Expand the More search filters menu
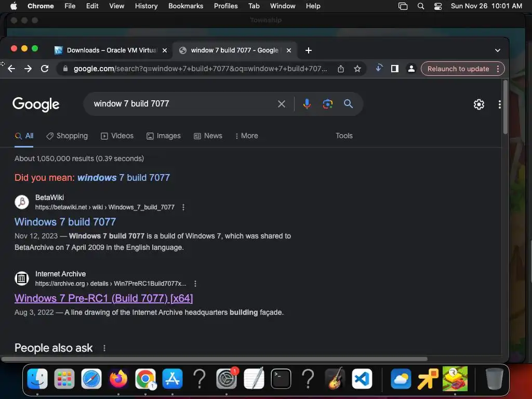 click(x=247, y=136)
